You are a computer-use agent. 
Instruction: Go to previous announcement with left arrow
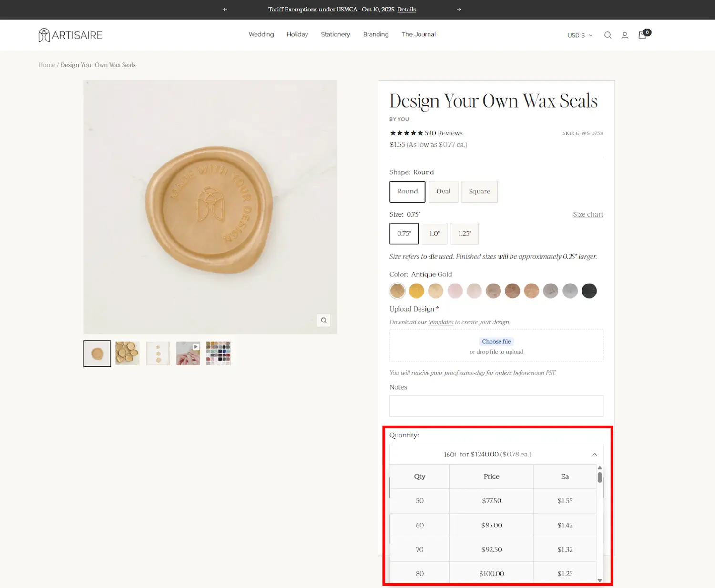point(225,10)
